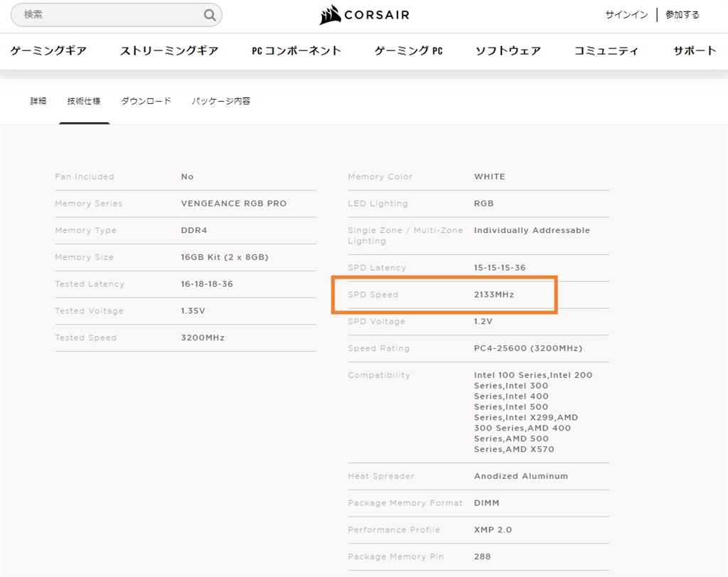Viewport: 728px width, 577px height.
Task: Select the Fan Included label
Action: pyautogui.click(x=85, y=176)
